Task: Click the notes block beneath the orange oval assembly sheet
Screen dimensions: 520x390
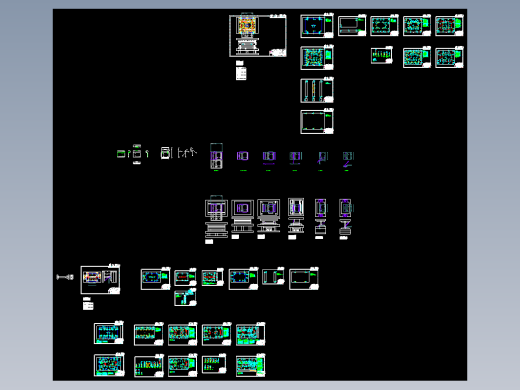Action: 88,306
